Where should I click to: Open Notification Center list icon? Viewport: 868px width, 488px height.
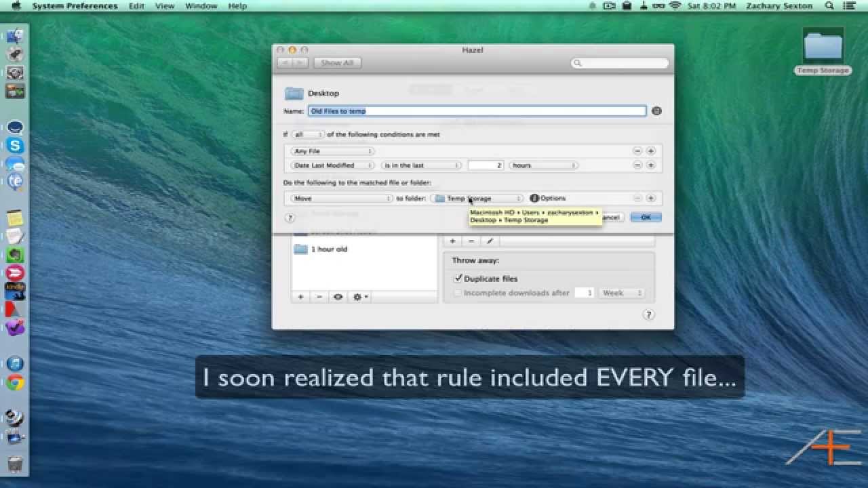point(849,6)
